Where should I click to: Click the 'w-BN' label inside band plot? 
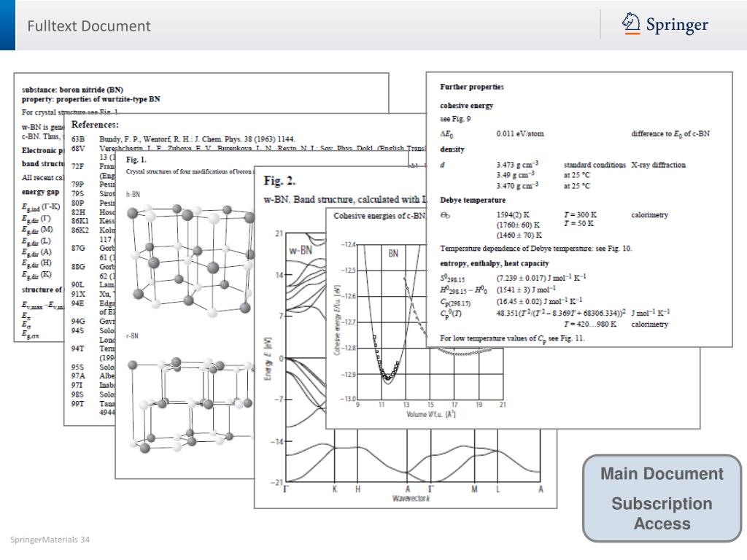301,251
